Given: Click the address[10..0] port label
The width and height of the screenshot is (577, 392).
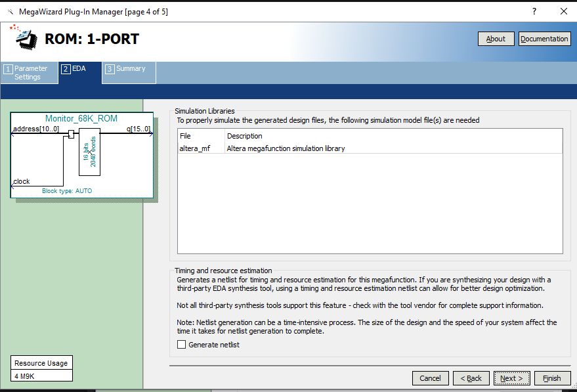Looking at the screenshot, I should [36, 129].
